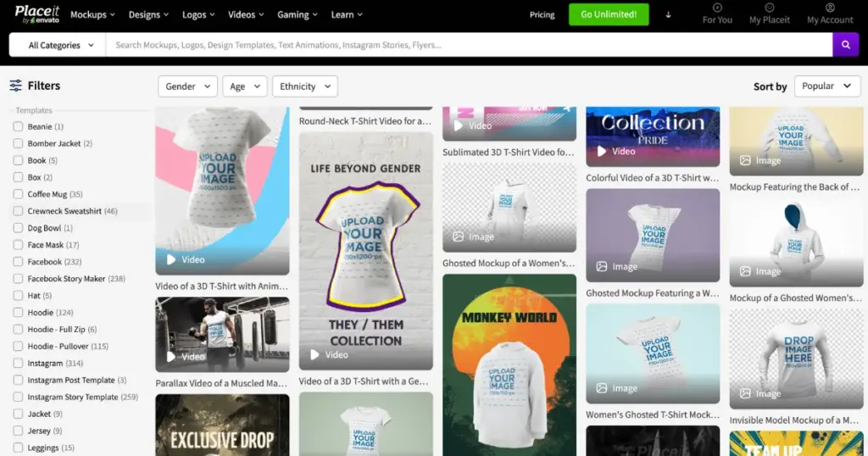Open the My Placeit smiley icon
Viewport: 868px width, 456px height.
pos(769,8)
